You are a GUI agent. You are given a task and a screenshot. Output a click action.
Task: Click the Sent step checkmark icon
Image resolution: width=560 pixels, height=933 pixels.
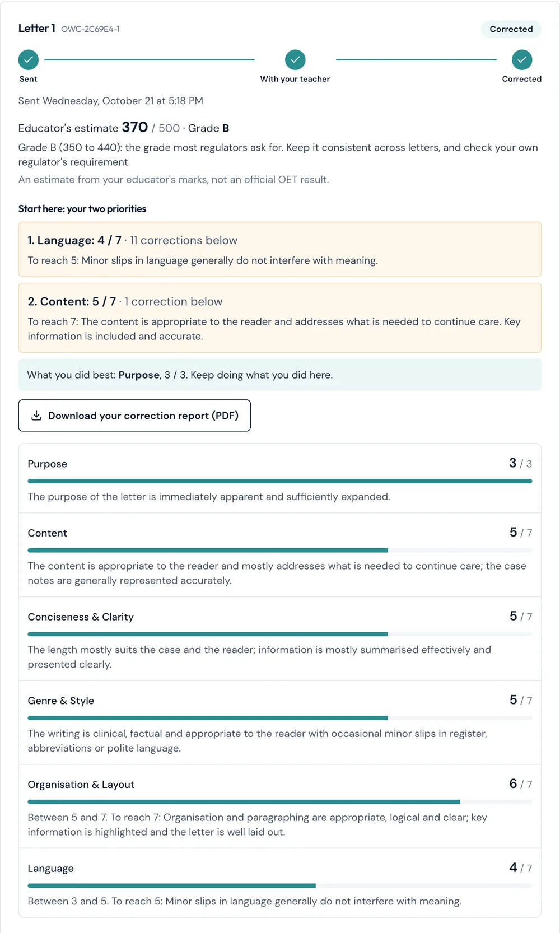(x=29, y=59)
